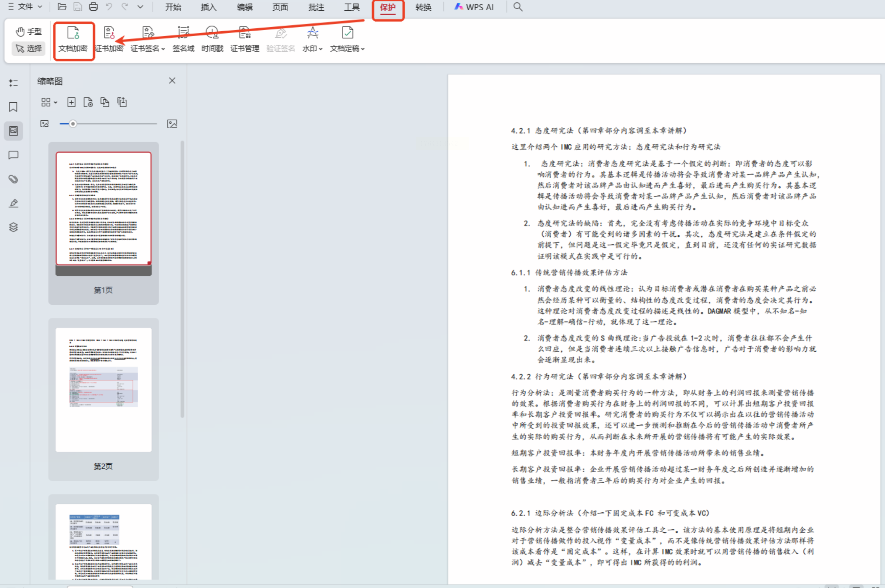This screenshot has width=885, height=588.
Task: Switch to the 转换 tab
Action: click(423, 7)
